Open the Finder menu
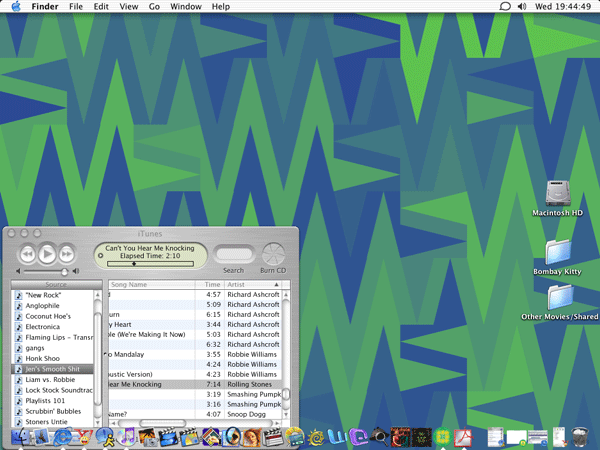Screen dimensions: 600x450 coord(45,7)
